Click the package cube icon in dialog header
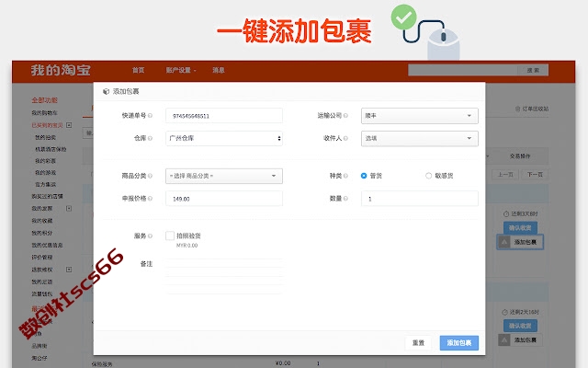The width and height of the screenshot is (588, 368). (107, 91)
